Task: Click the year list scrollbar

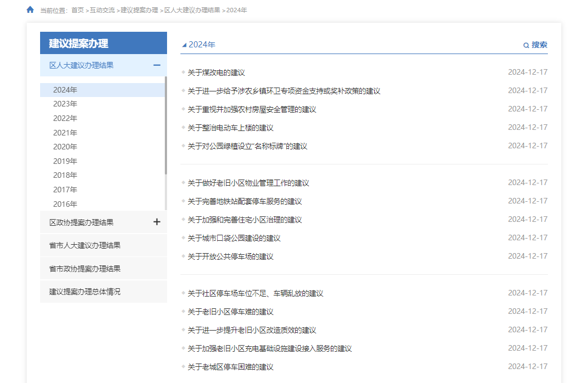Action: tap(165, 125)
